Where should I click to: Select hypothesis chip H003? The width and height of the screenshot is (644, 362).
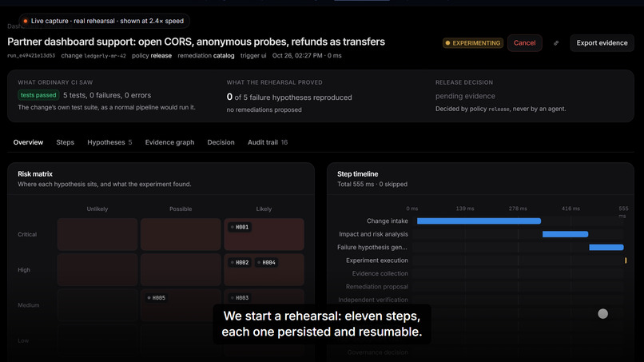(x=240, y=297)
